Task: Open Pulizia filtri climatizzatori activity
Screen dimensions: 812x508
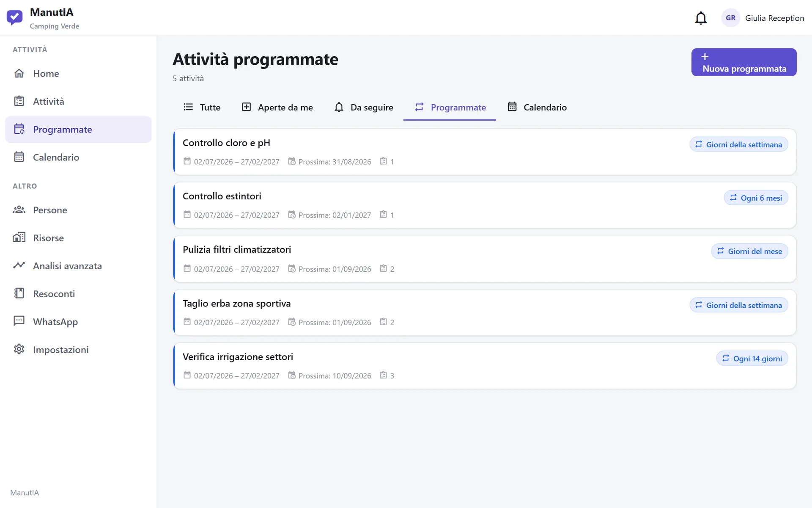Action: [x=485, y=259]
